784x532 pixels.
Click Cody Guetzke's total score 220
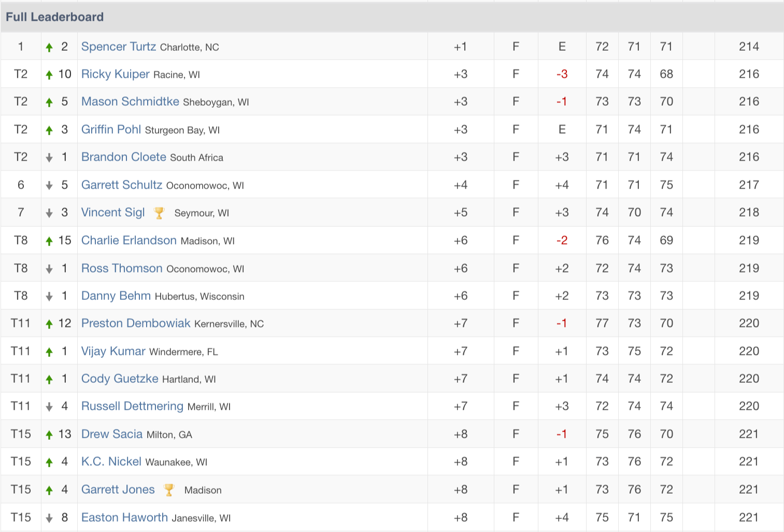tap(749, 379)
